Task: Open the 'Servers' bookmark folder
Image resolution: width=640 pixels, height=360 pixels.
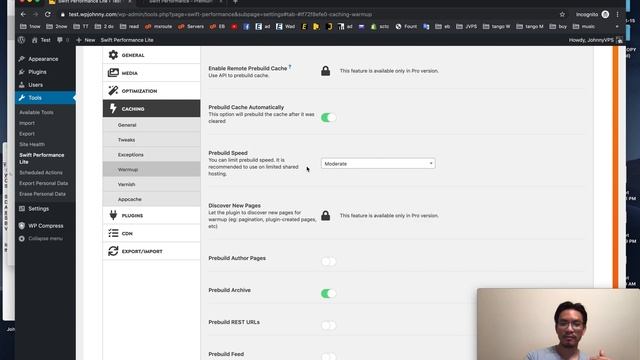Action: point(191,27)
